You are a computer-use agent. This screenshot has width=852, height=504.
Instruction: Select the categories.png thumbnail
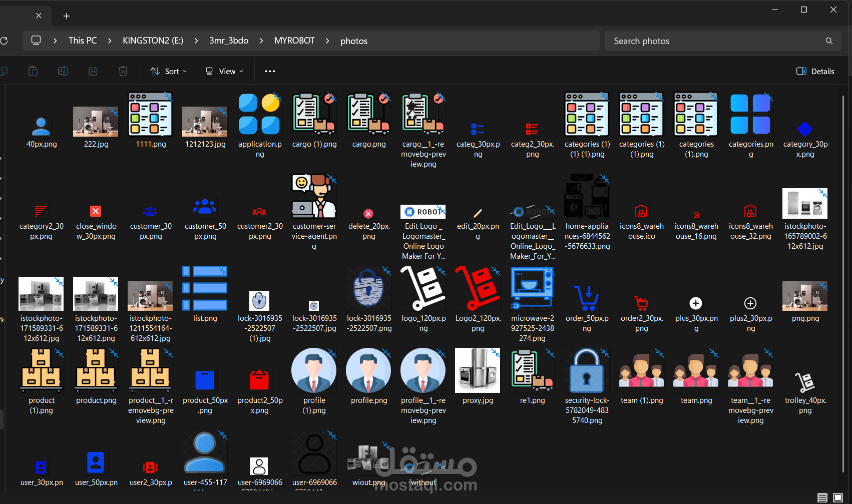pos(750,114)
